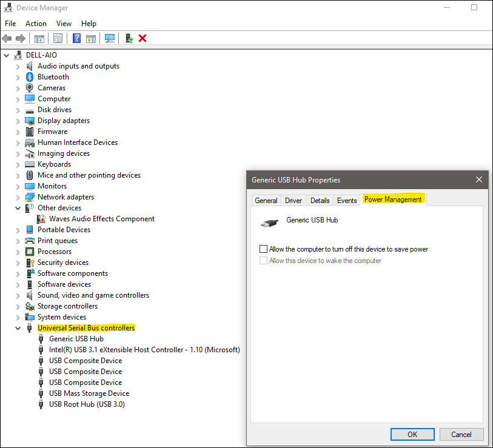
Task: Expand the Portable Devices node
Action: (18, 230)
